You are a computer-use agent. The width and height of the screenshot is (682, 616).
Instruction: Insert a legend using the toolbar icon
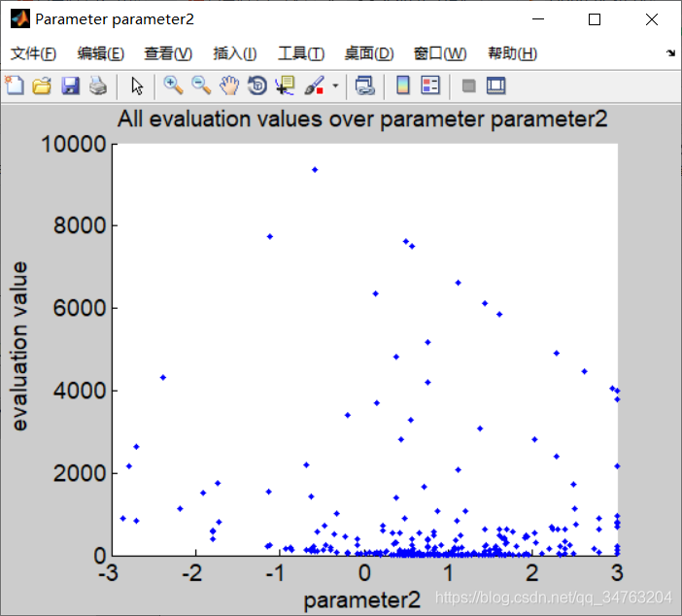(430, 86)
